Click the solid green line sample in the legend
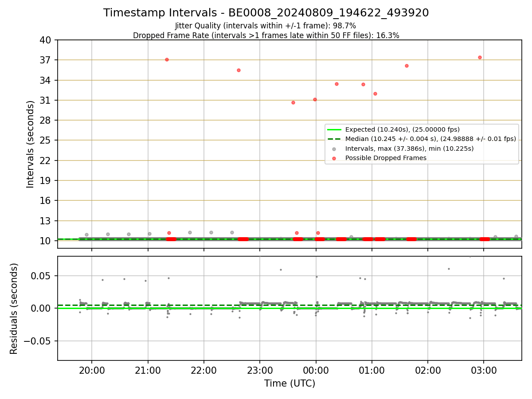Screen dimensions: 532x399 [x=334, y=129]
